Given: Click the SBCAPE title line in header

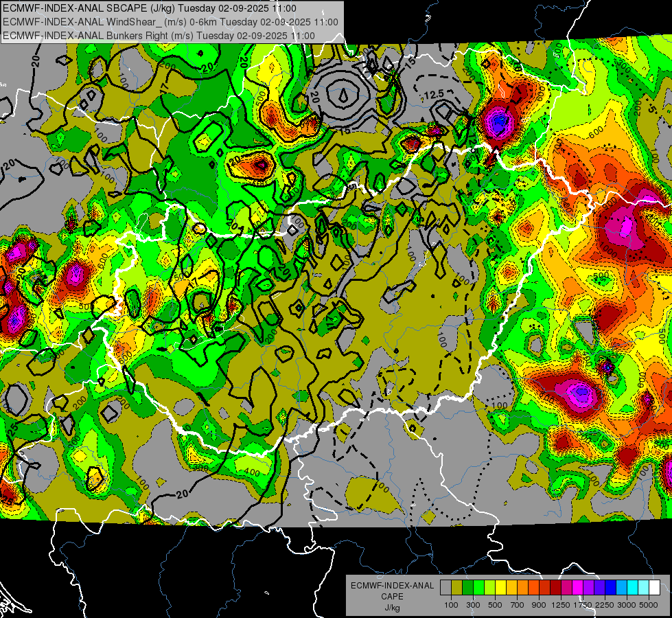Looking at the screenshot, I should [149, 8].
